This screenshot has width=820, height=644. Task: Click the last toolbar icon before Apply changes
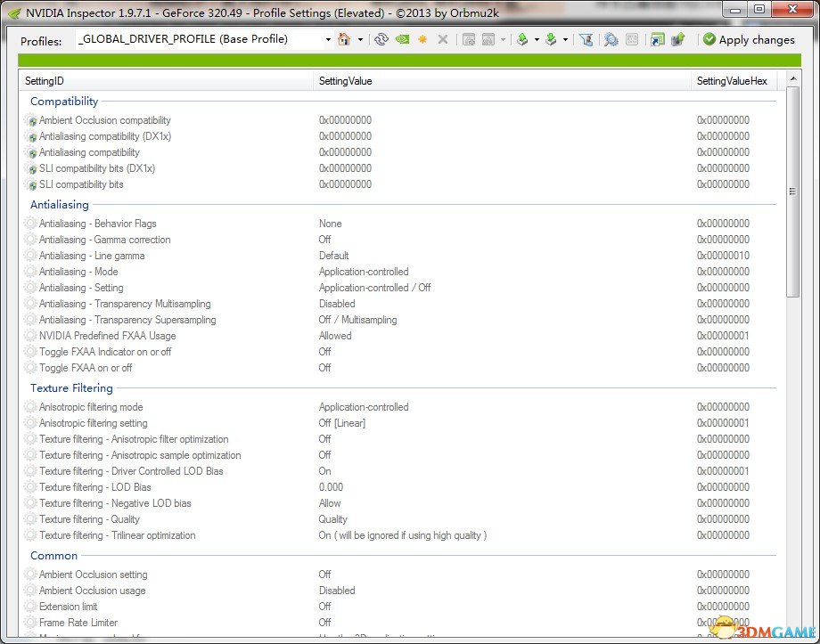click(678, 39)
